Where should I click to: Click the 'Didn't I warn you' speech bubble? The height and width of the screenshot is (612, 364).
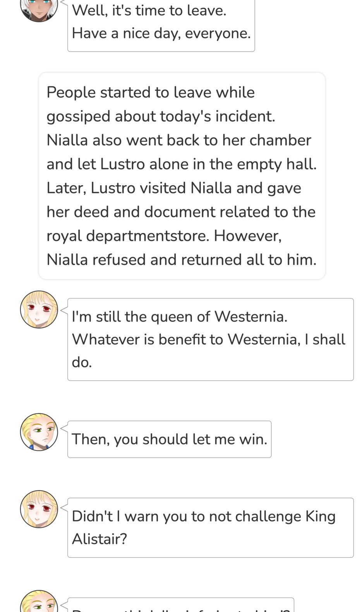(210, 528)
